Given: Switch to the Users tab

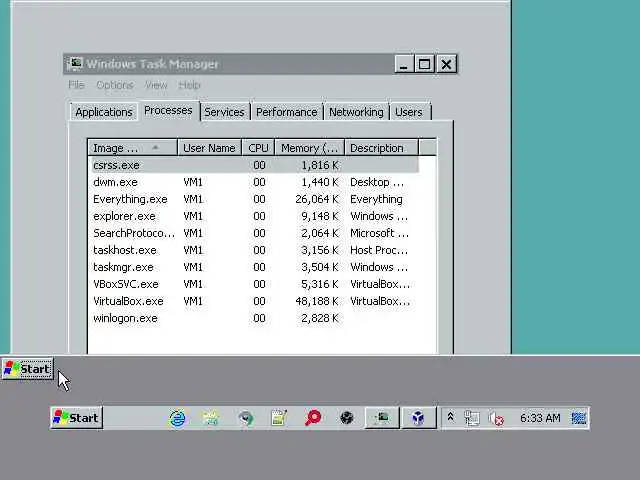Looking at the screenshot, I should [409, 112].
